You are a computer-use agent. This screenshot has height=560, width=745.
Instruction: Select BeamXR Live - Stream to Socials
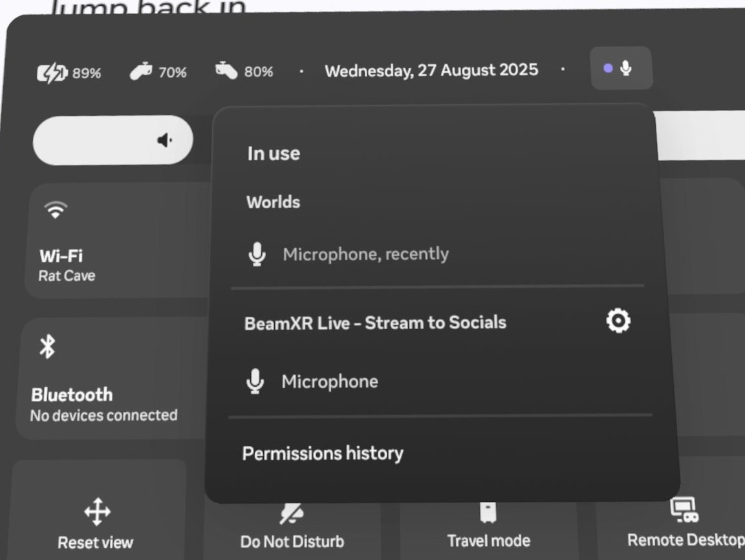point(375,323)
